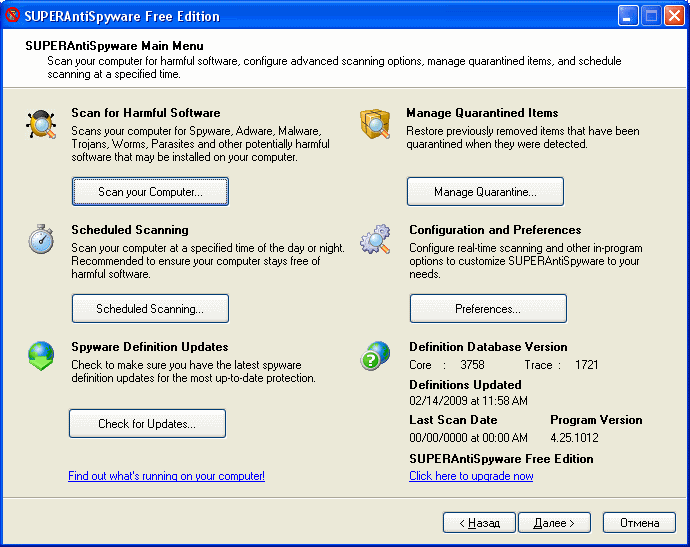The image size is (690, 547).
Task: Click the Last Scan Date value 00/00/0000
Action: pyautogui.click(x=468, y=437)
